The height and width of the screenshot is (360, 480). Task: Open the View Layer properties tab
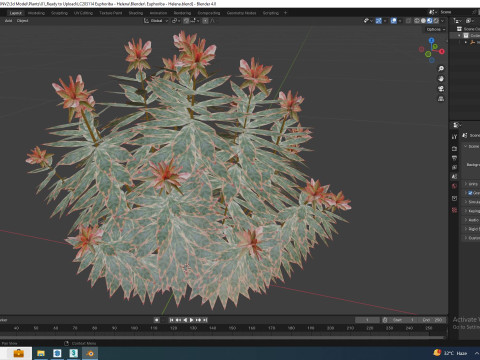pyautogui.click(x=454, y=167)
